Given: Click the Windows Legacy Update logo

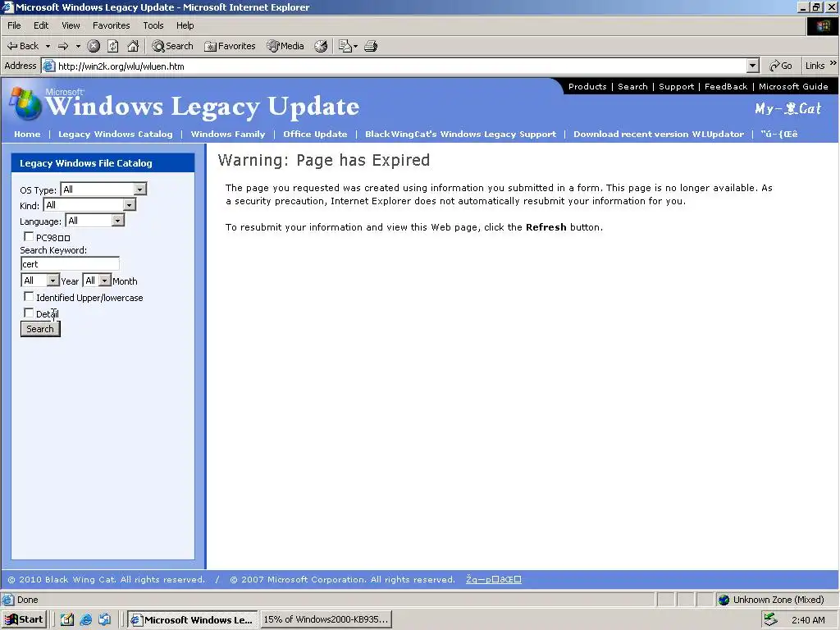Looking at the screenshot, I should tap(185, 105).
